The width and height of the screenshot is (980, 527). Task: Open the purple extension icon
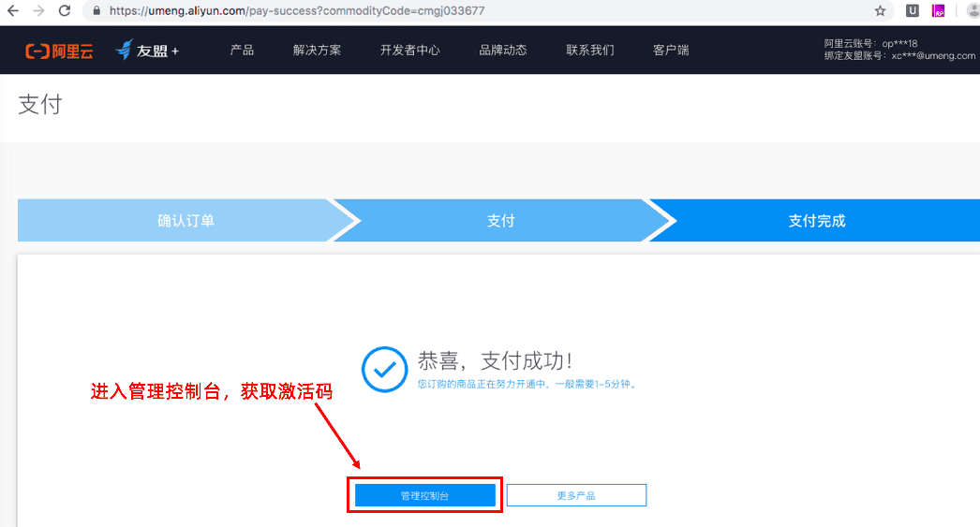pos(938,10)
